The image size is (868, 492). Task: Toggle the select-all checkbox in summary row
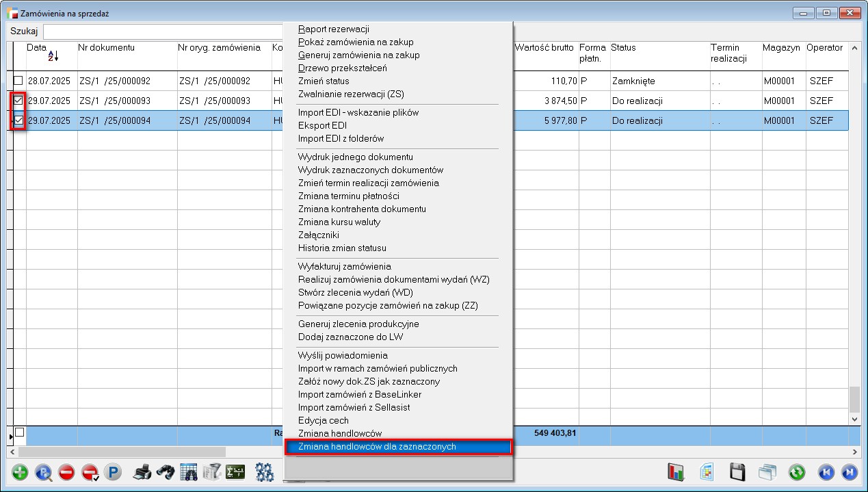tap(19, 432)
